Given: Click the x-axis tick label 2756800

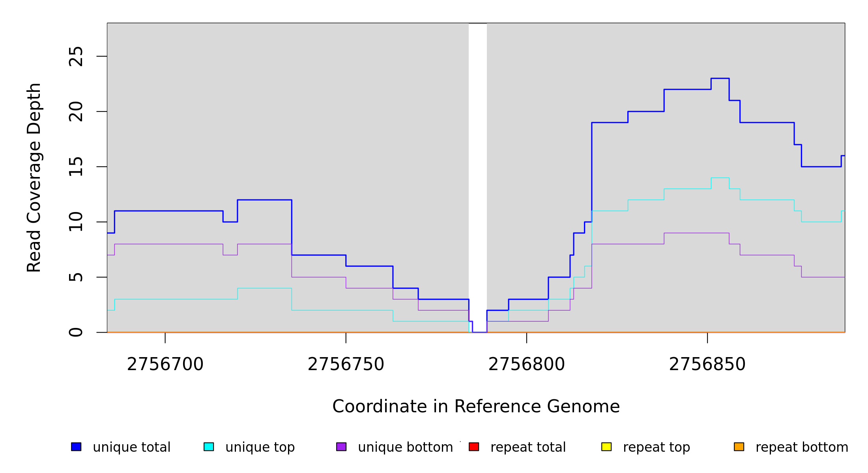Looking at the screenshot, I should (x=526, y=365).
